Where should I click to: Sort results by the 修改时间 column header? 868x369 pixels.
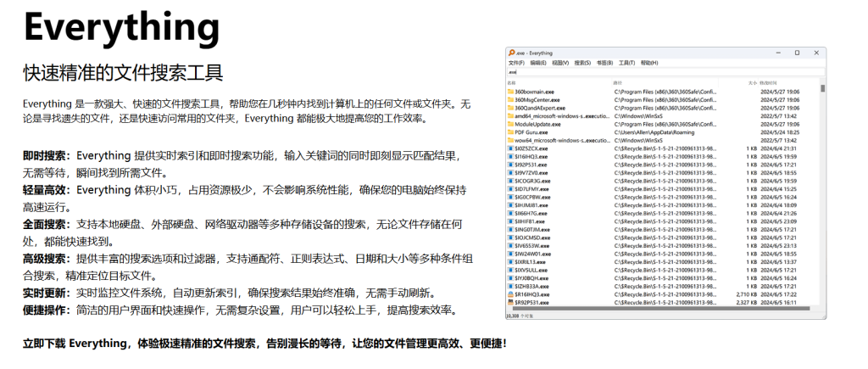pos(771,83)
